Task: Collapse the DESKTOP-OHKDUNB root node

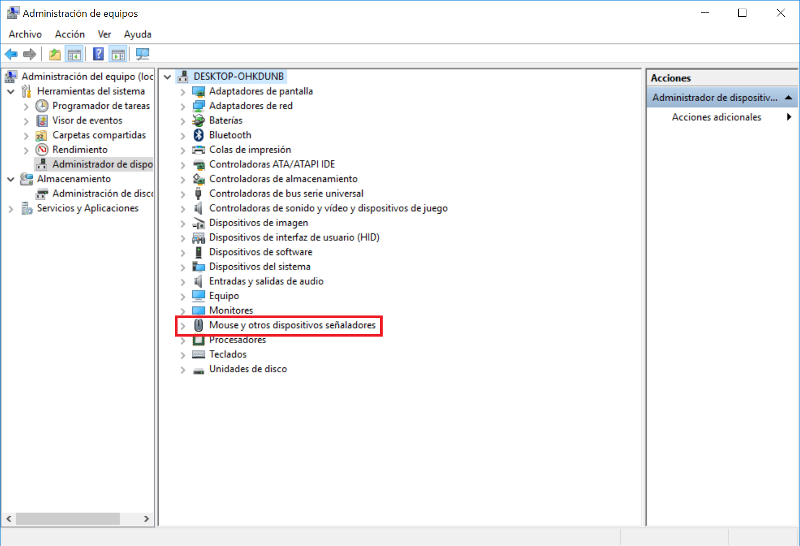Action: pyautogui.click(x=167, y=77)
